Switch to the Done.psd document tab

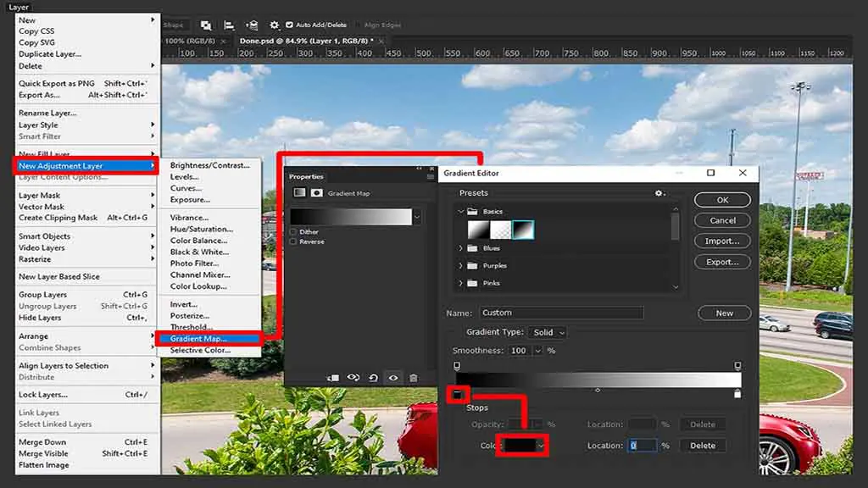pos(306,41)
